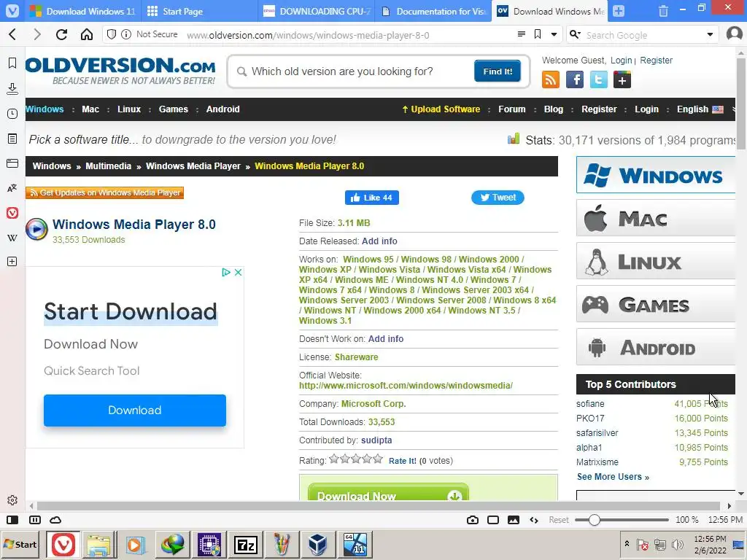The image size is (747, 560).
Task: Open OldVersion Facebook page icon
Action: [575, 79]
